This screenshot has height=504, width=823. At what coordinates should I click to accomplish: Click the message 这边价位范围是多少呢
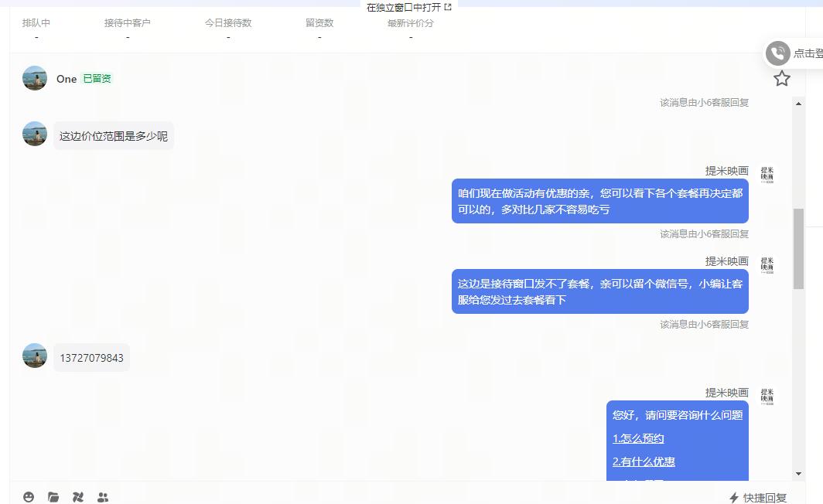(x=114, y=136)
